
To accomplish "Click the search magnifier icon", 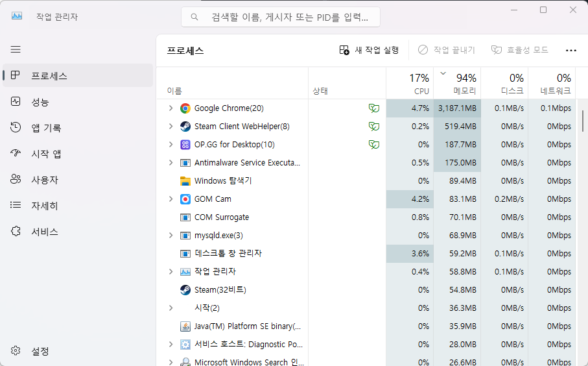I will coord(194,17).
